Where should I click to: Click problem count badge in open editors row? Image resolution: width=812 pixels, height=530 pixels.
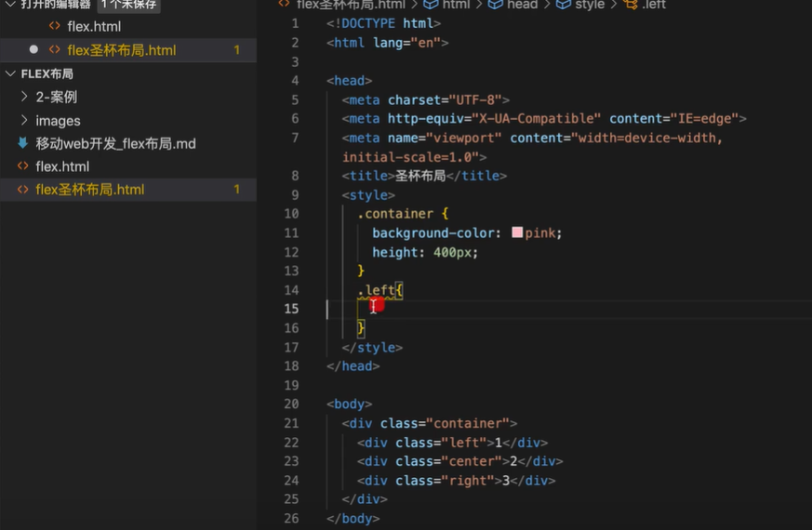[x=236, y=50]
